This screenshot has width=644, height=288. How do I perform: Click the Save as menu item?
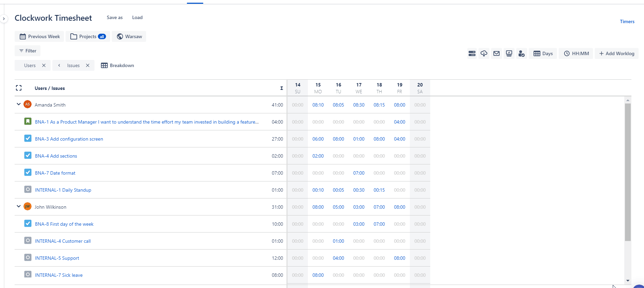click(x=115, y=17)
